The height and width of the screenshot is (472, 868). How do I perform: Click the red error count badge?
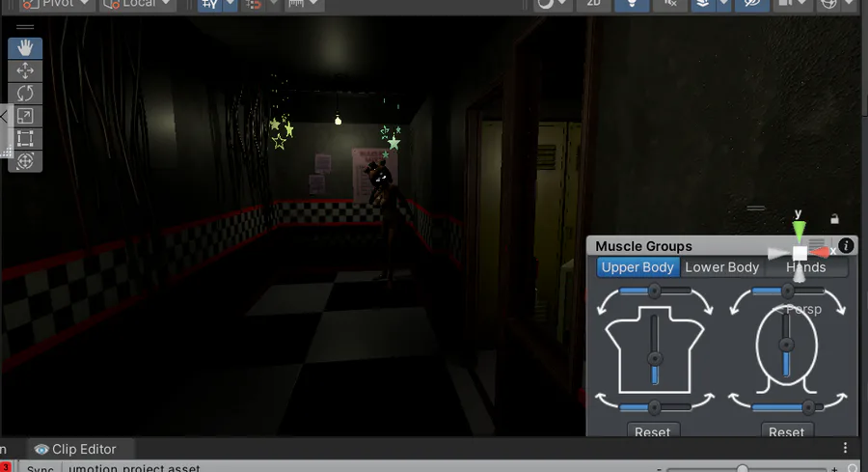coord(6,467)
